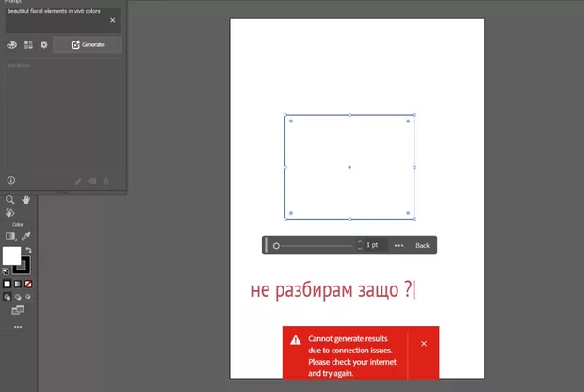The image size is (584, 392).
Task: Click the black stroke color box
Action: [22, 266]
